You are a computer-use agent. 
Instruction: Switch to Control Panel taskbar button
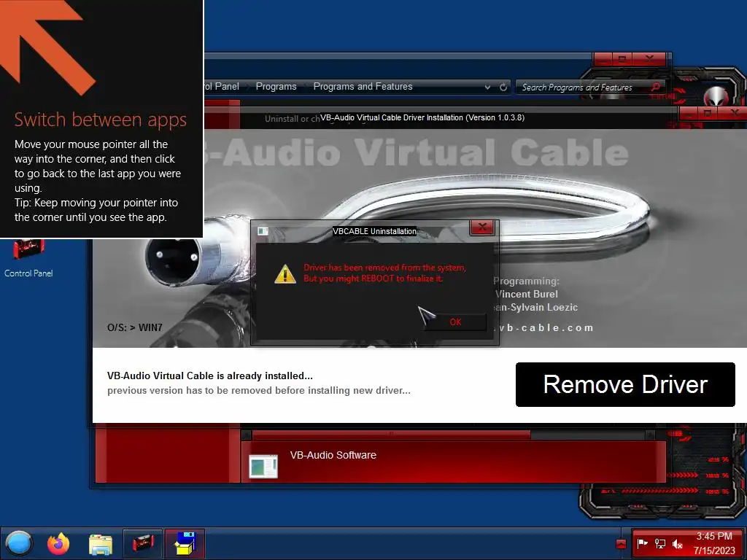(x=144, y=544)
